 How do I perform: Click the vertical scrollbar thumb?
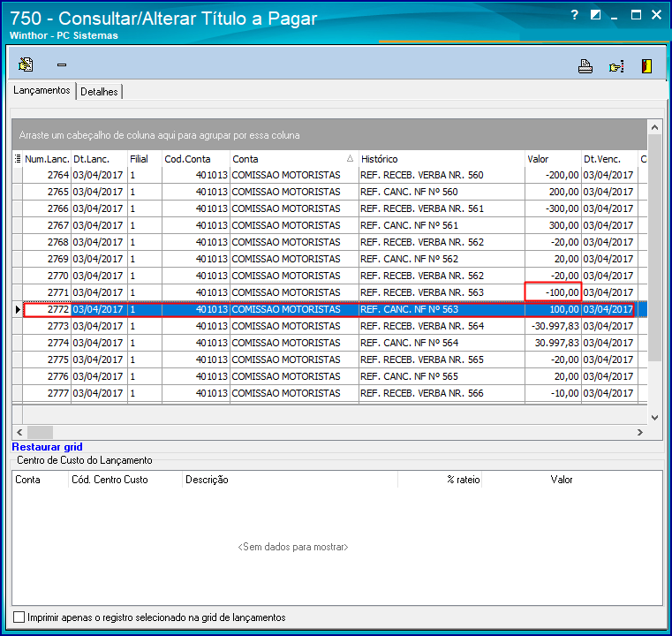coord(654,247)
